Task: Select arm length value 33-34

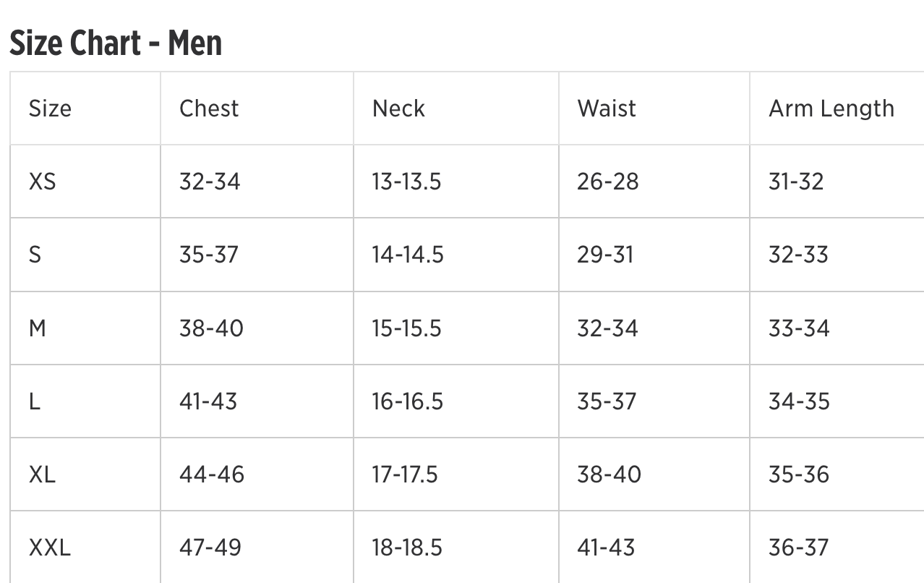Action: (799, 328)
